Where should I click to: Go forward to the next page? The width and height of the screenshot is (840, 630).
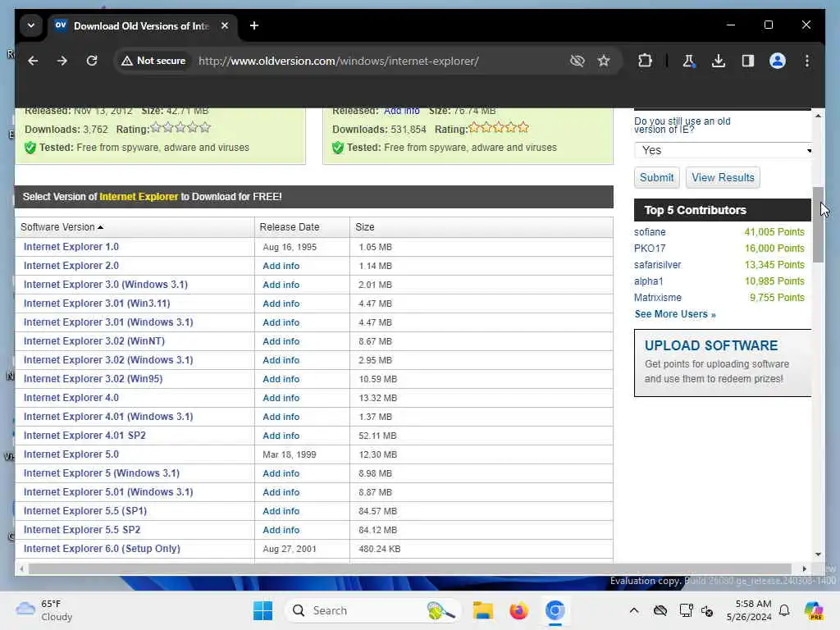point(62,61)
